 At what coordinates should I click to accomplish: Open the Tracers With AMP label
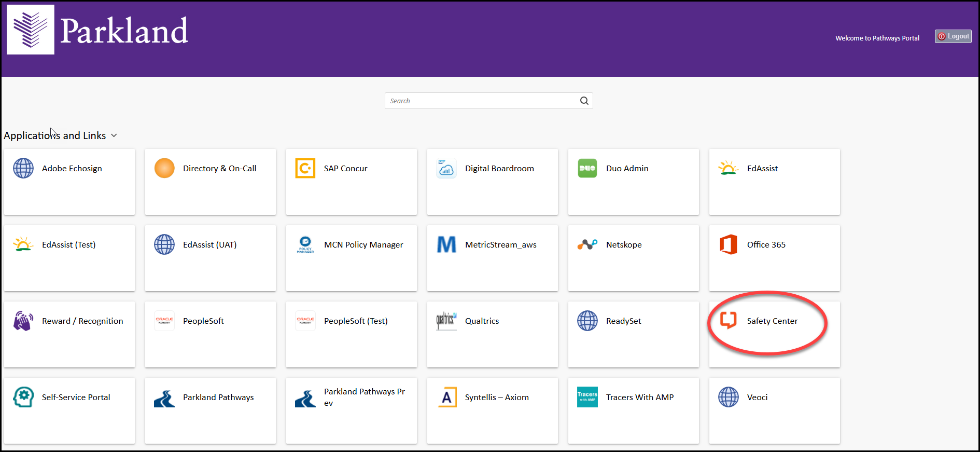[x=640, y=397]
